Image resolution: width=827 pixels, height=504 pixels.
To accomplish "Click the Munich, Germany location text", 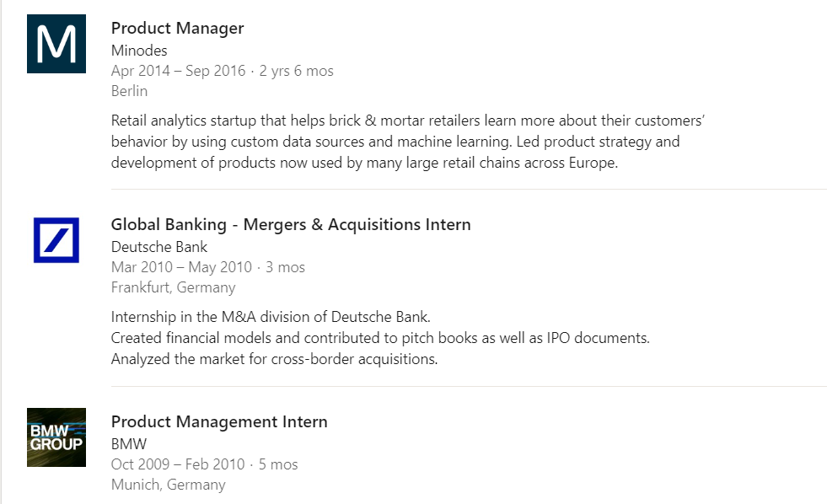I will (168, 485).
